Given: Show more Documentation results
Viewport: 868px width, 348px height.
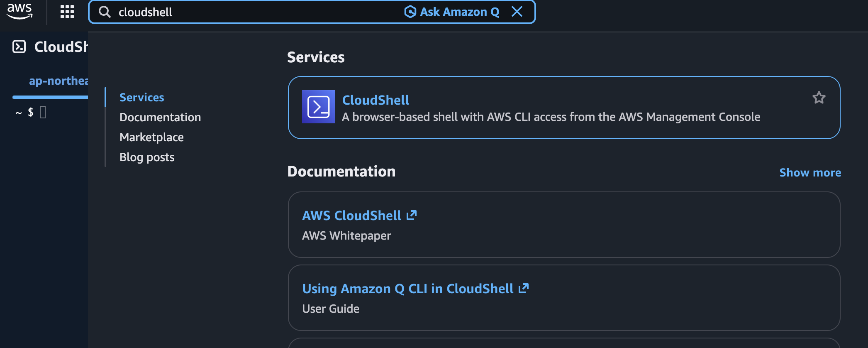Looking at the screenshot, I should (x=810, y=172).
